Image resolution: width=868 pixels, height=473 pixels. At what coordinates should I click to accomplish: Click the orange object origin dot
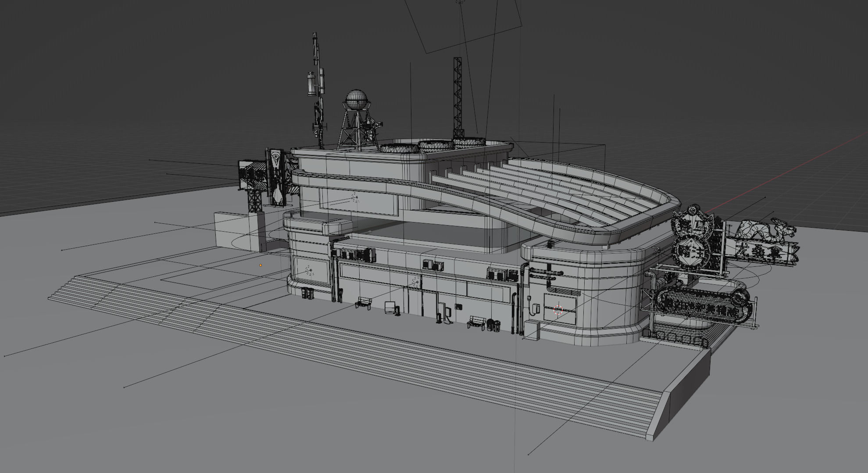coord(261,265)
